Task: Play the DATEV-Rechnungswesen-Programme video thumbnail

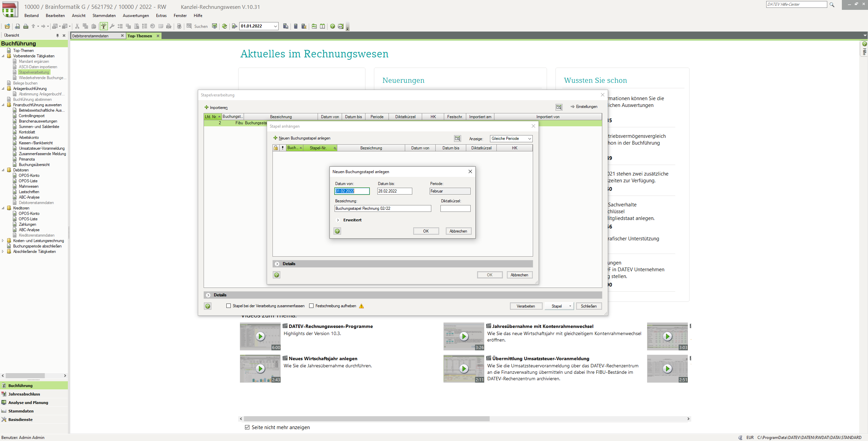Action: 260,336
